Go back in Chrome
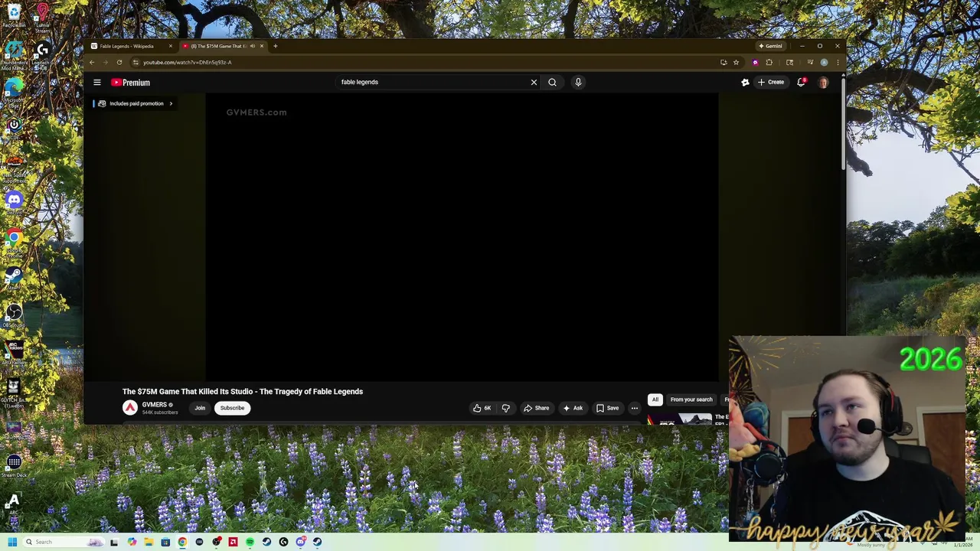This screenshot has height=551, width=980. point(92,62)
